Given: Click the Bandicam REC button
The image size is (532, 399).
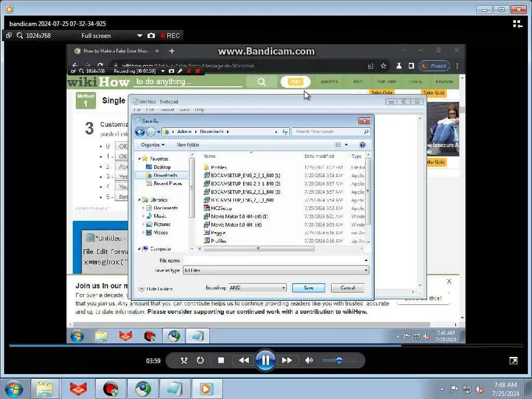Looking at the screenshot, I should click(170, 36).
